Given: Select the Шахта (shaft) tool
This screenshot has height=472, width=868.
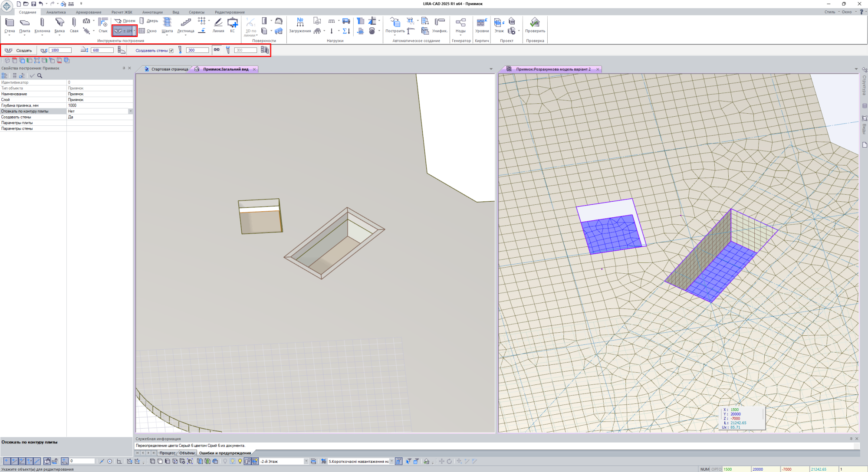Looking at the screenshot, I should point(167,25).
